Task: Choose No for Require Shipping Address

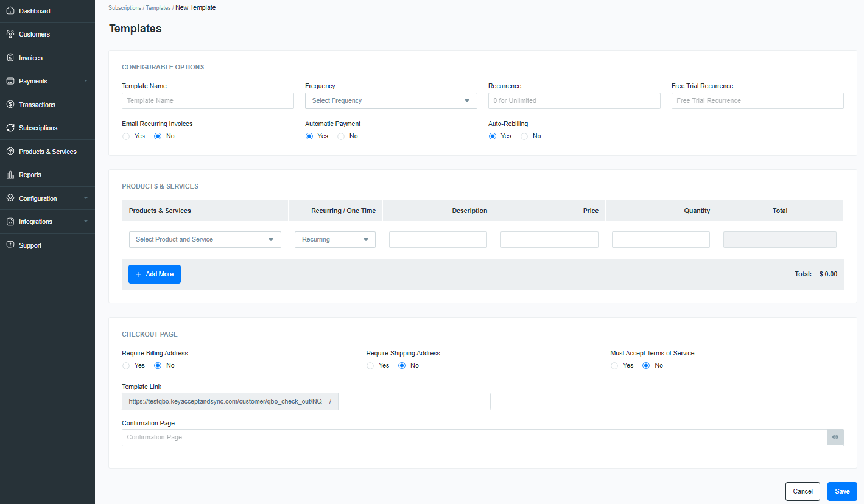Action: [x=402, y=366]
